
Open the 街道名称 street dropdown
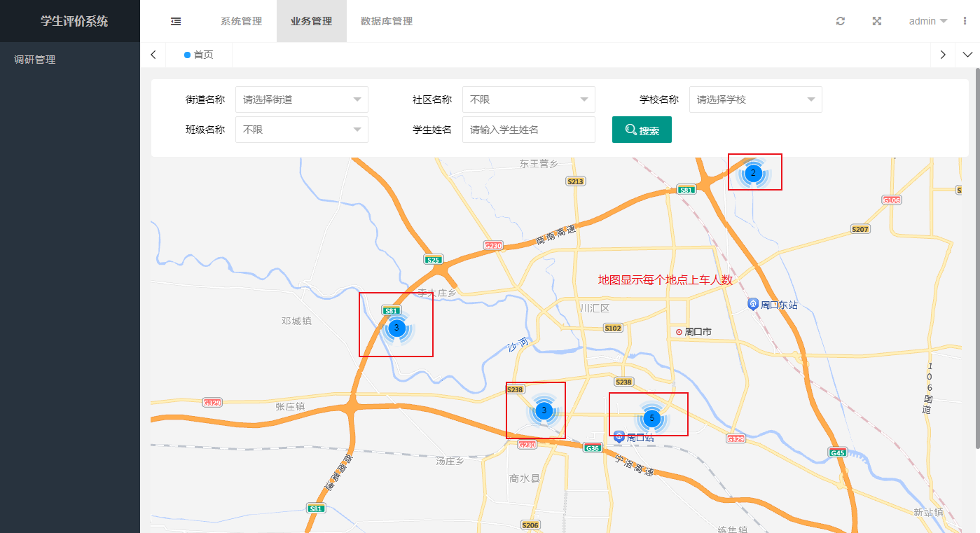point(301,99)
